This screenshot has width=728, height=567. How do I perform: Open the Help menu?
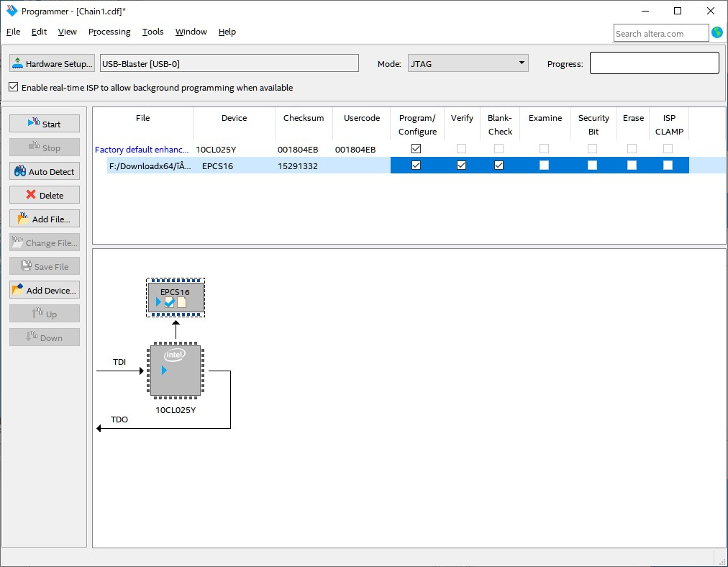tap(227, 32)
